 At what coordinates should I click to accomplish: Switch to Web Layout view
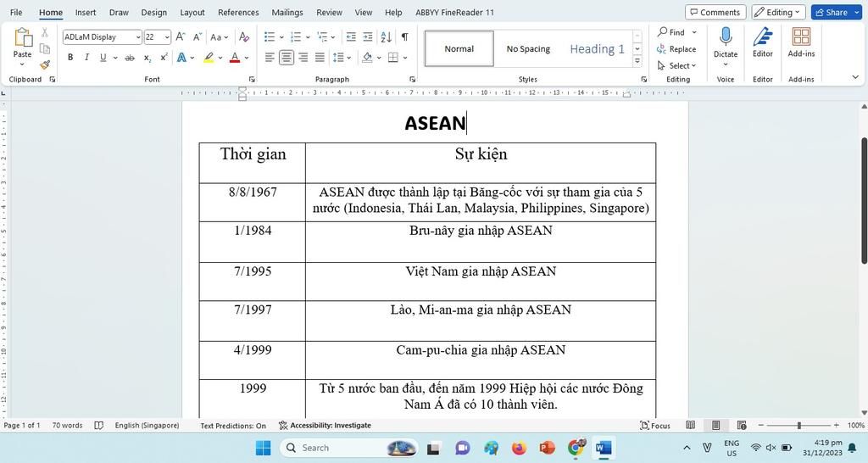click(741, 426)
